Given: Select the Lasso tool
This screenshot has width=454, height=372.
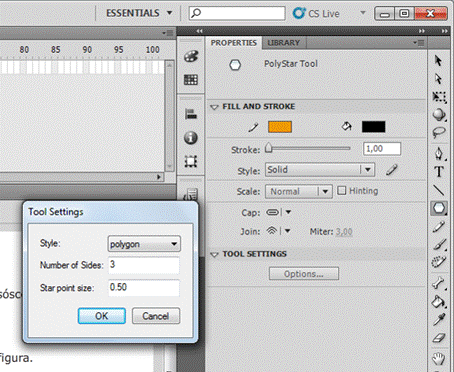Looking at the screenshot, I should coord(439,133).
